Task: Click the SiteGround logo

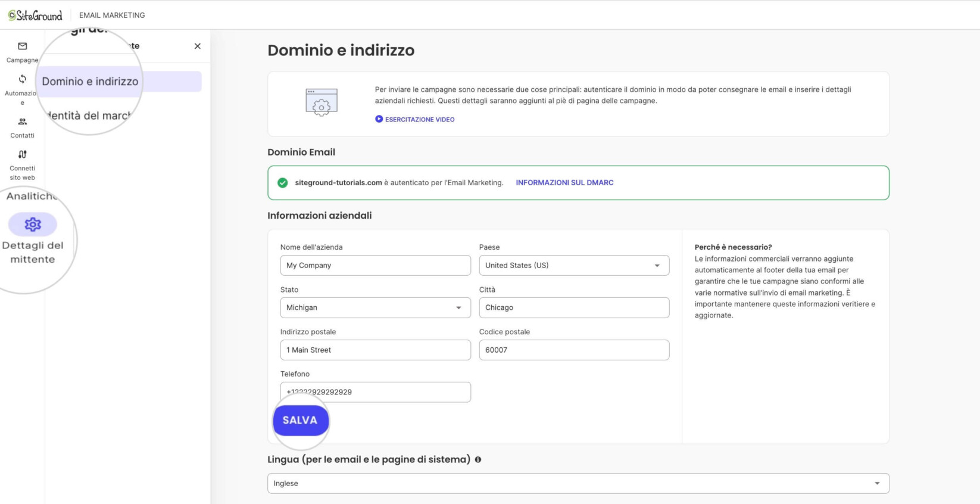Action: 35,15
